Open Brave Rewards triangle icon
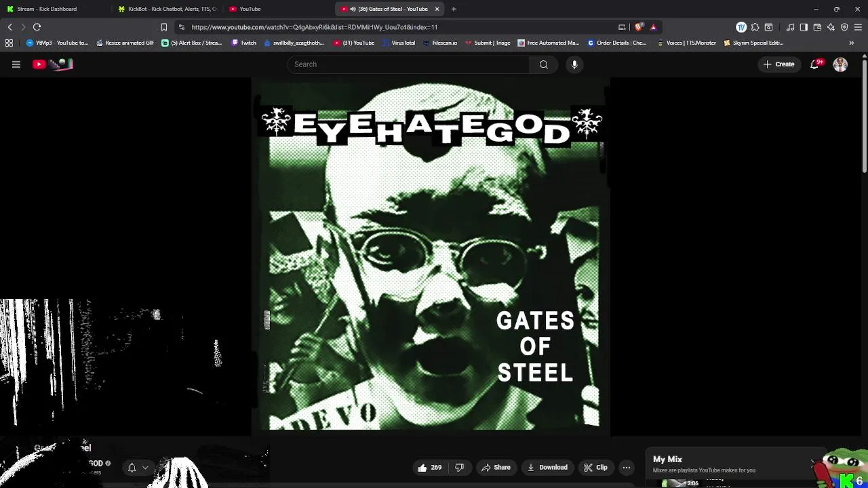The width and height of the screenshot is (868, 488). click(653, 27)
